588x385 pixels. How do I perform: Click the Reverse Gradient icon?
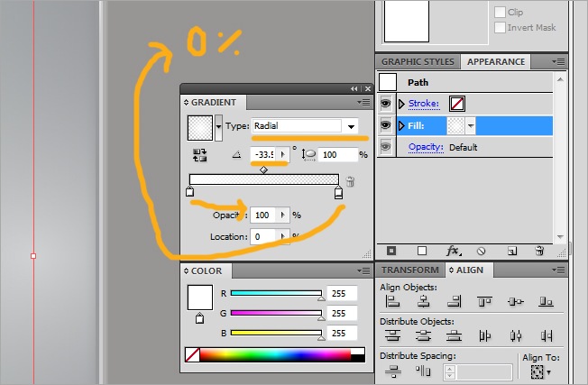(199, 155)
